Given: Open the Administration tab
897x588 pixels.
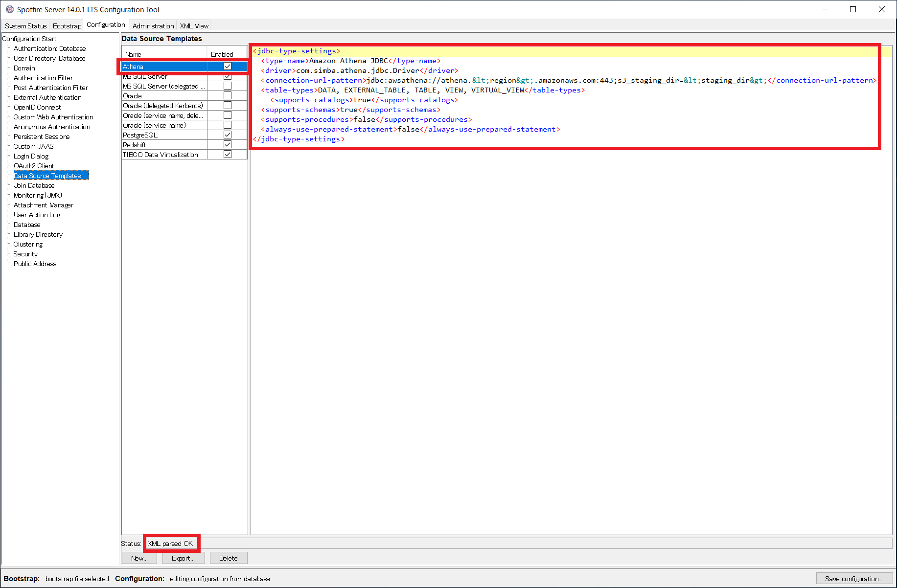Looking at the screenshot, I should 153,26.
